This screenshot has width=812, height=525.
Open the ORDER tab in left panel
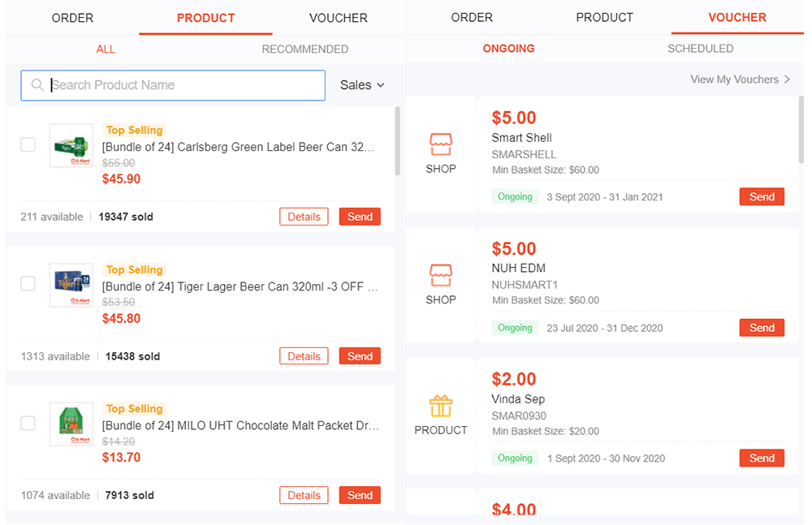click(x=72, y=18)
